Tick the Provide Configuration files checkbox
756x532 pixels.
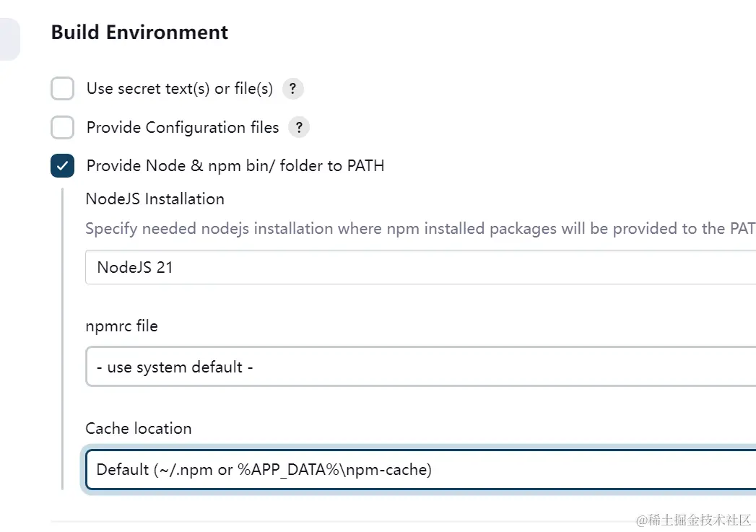pyautogui.click(x=63, y=128)
